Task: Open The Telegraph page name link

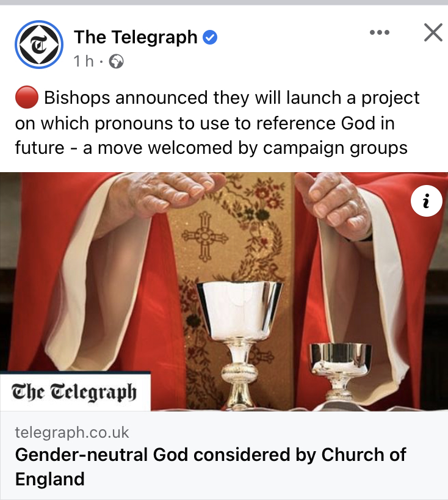Action: (135, 37)
